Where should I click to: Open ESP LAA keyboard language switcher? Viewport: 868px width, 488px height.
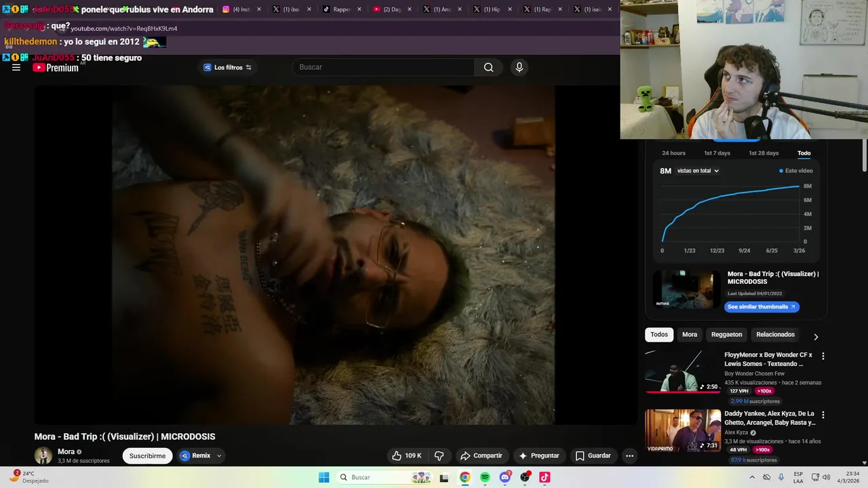click(x=799, y=477)
